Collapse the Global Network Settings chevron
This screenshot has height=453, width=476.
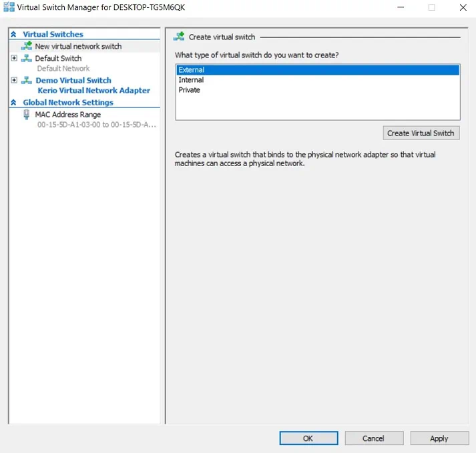13,103
